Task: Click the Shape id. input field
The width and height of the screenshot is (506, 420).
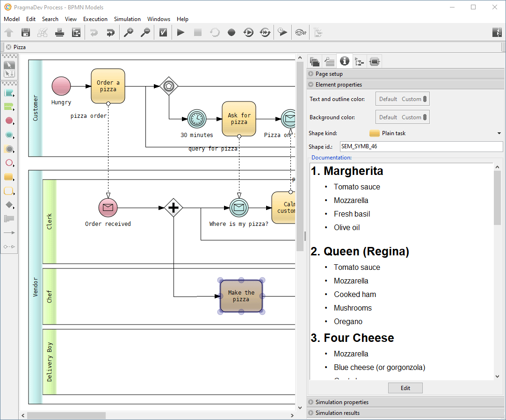Action: (x=421, y=147)
